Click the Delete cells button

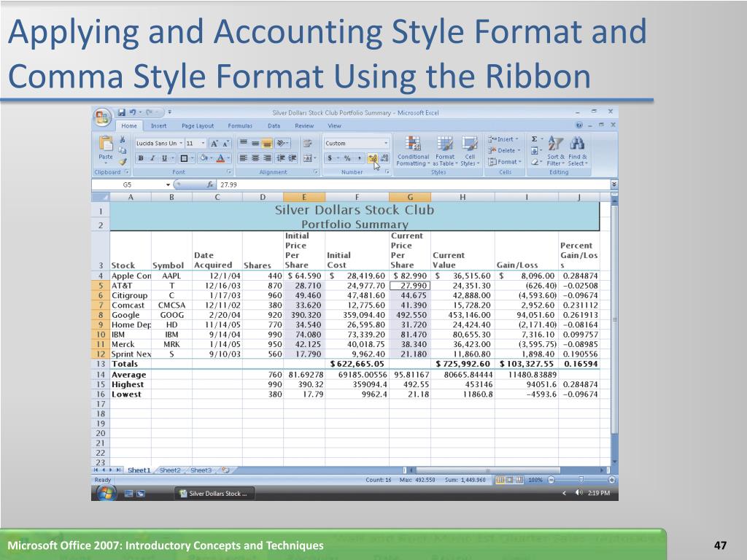(x=505, y=150)
